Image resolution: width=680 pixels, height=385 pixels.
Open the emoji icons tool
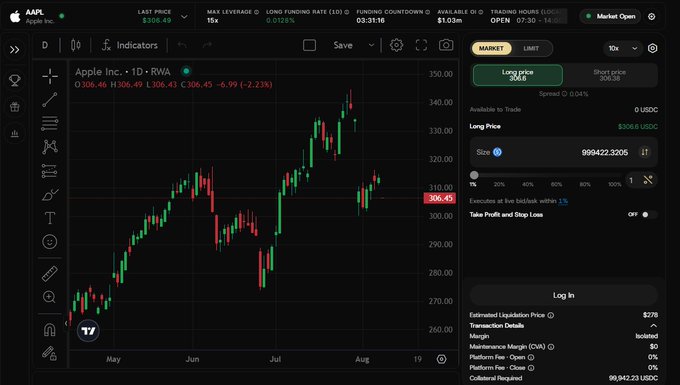pyautogui.click(x=50, y=241)
